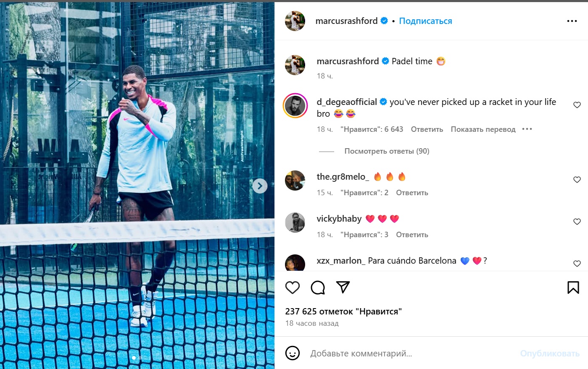Screen dimensions: 588x369
Task: Open comments via the speech bubble icon
Action: pyautogui.click(x=318, y=288)
